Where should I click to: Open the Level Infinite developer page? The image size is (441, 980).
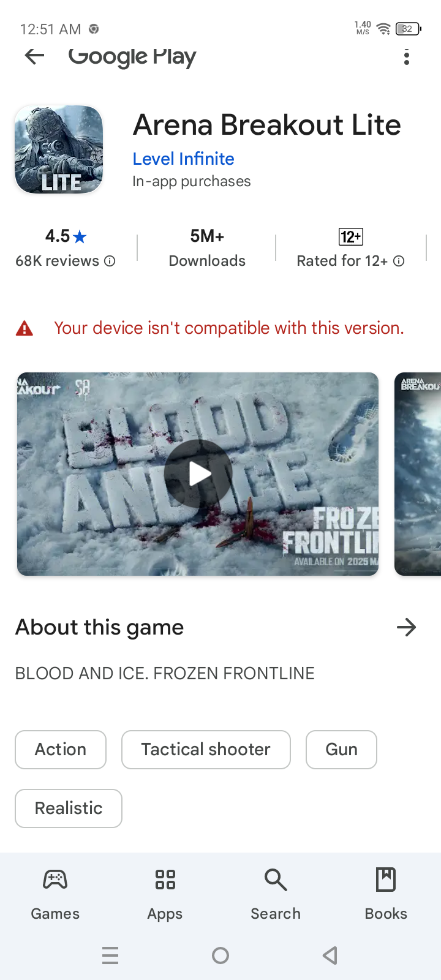tap(183, 159)
